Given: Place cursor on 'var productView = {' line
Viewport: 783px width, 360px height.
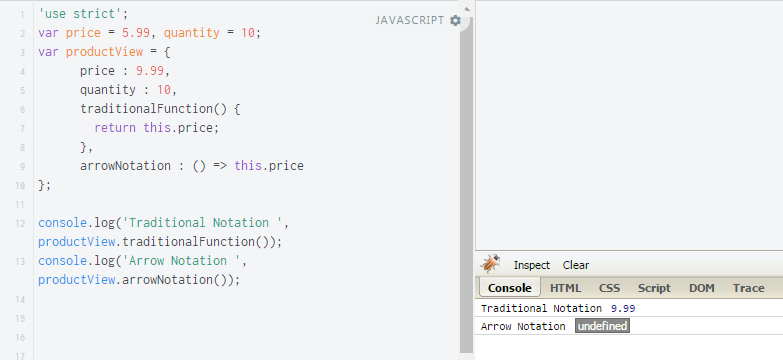Looking at the screenshot, I should click(x=104, y=51).
